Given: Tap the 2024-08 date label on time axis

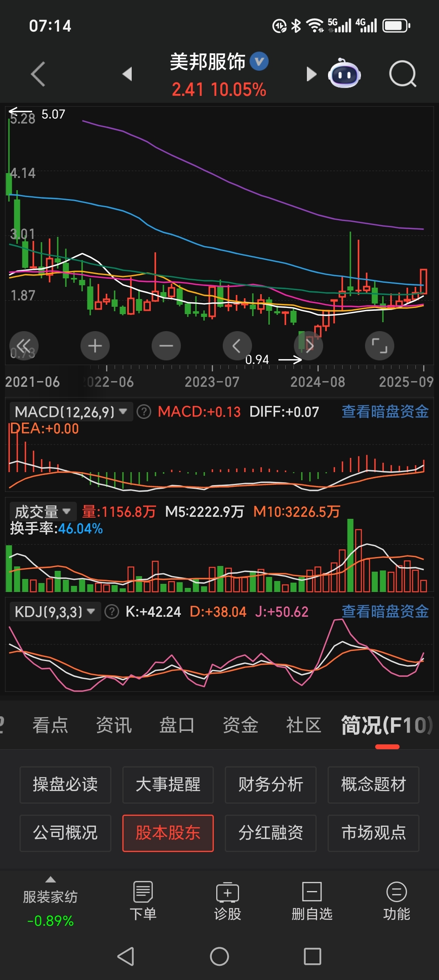Looking at the screenshot, I should click(x=317, y=382).
